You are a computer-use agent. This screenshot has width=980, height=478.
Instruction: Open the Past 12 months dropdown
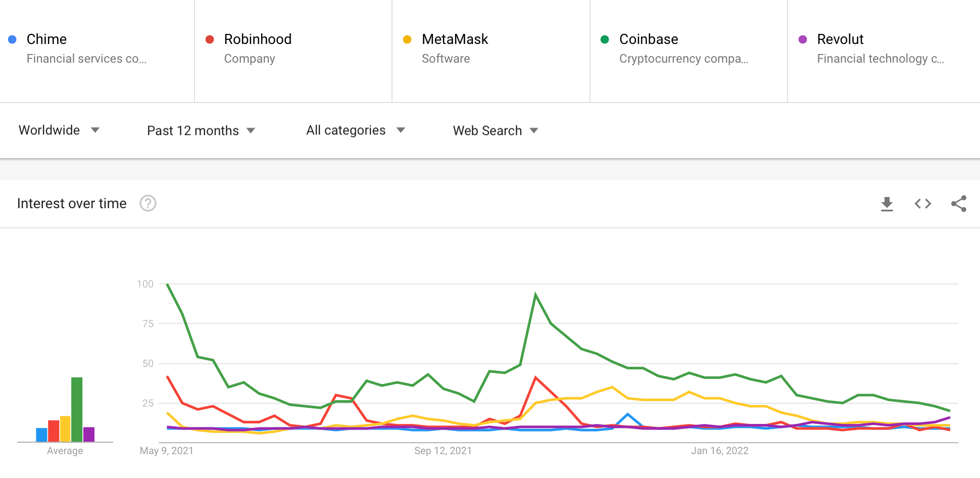tap(201, 130)
